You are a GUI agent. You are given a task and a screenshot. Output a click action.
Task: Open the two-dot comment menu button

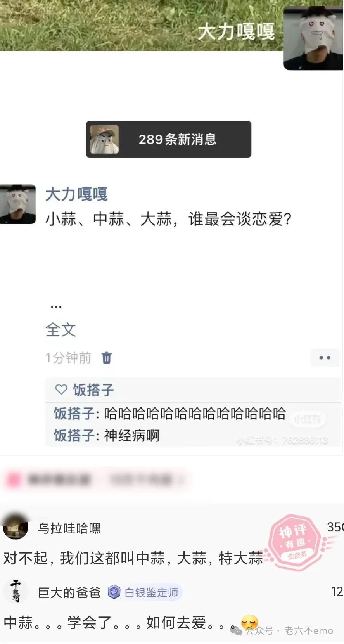coord(325,357)
